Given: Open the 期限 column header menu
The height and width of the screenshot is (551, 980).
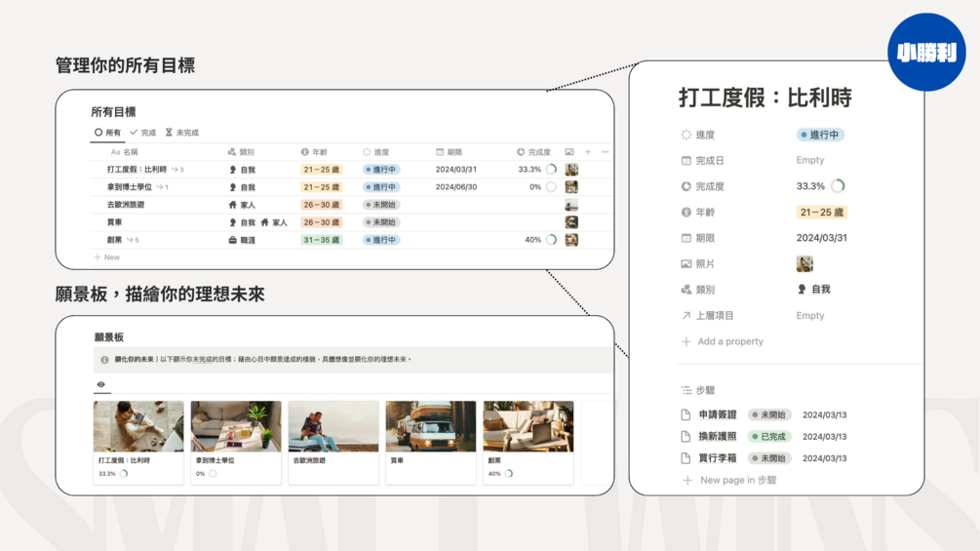Looking at the screenshot, I should (x=449, y=152).
